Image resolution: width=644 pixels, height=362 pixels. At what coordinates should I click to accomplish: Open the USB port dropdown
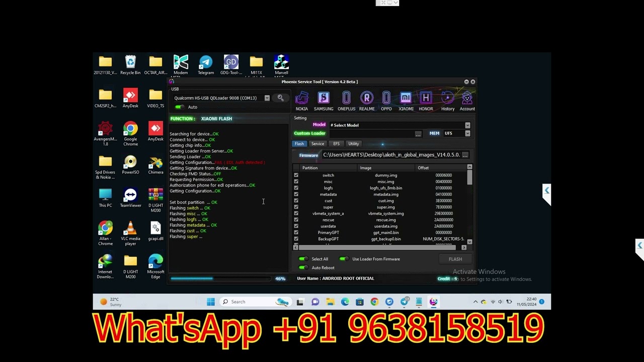click(267, 98)
